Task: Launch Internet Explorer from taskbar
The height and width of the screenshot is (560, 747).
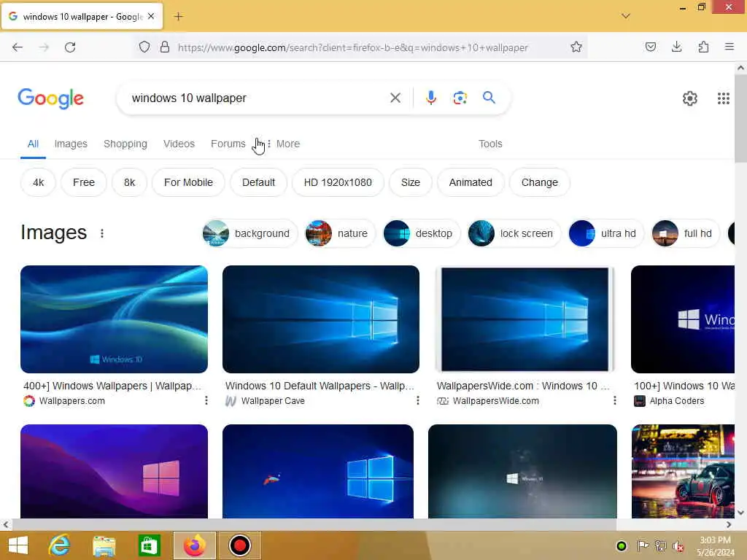Action: point(59,545)
